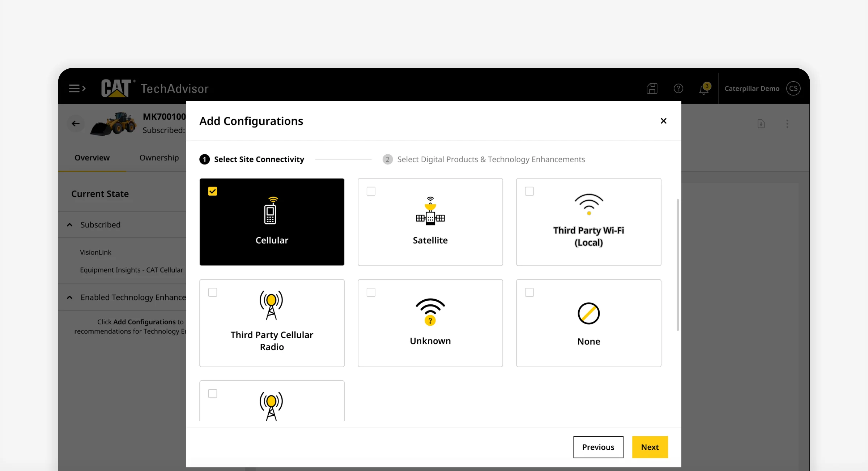Open the hamburger navigation menu
Viewport: 868px width, 471px height.
coord(77,88)
